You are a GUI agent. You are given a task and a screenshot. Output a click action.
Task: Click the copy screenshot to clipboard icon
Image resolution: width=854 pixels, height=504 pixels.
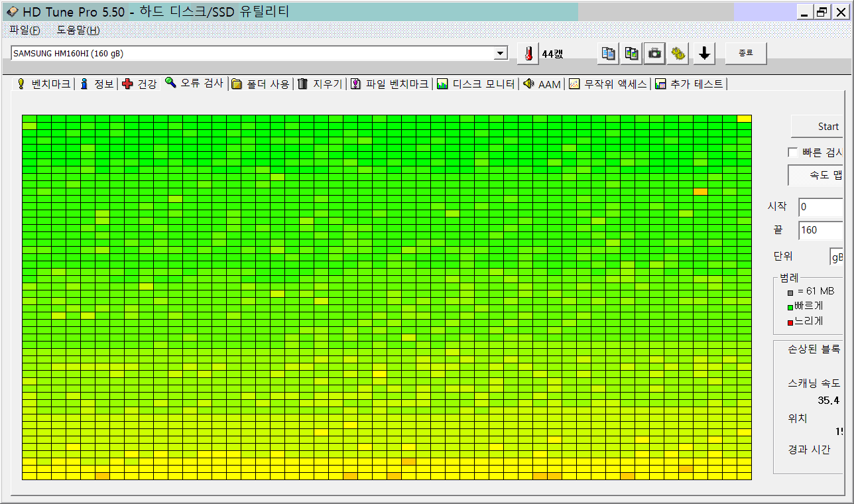[x=632, y=54]
